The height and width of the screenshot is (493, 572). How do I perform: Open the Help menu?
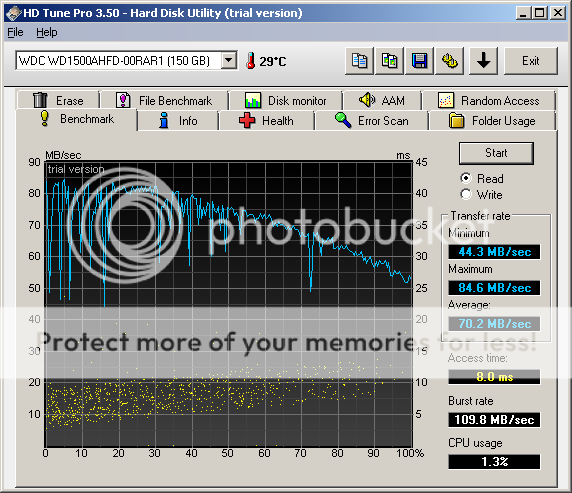pyautogui.click(x=47, y=32)
